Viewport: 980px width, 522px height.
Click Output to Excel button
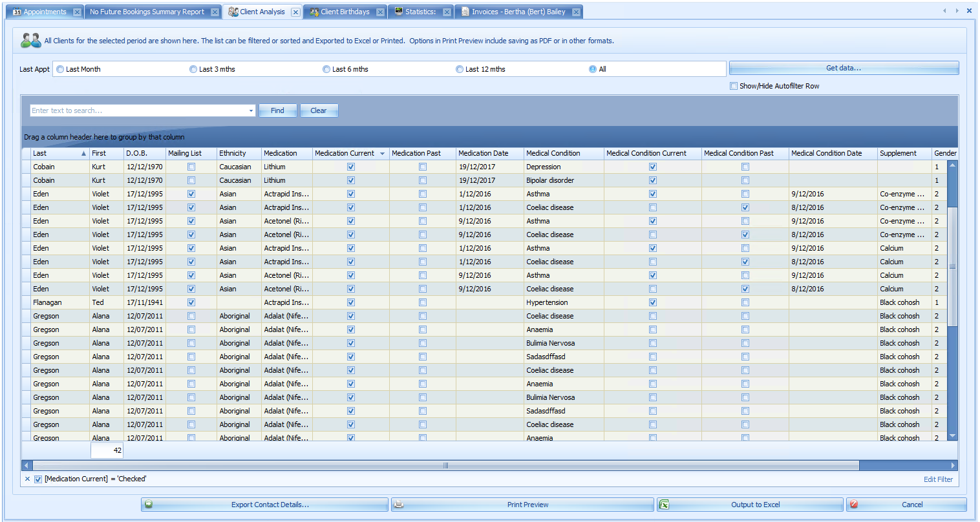tap(750, 505)
